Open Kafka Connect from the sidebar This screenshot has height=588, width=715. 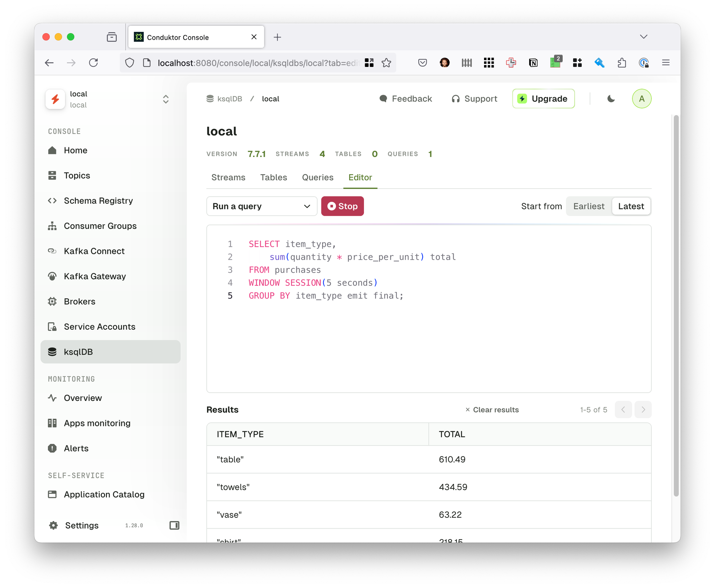94,251
